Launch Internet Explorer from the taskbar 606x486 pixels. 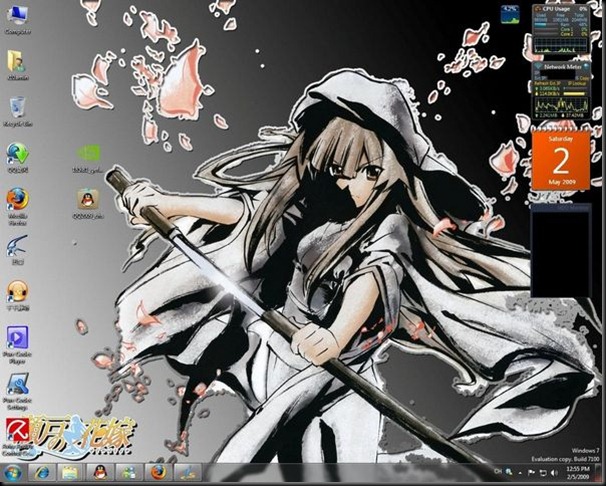[x=42, y=473]
